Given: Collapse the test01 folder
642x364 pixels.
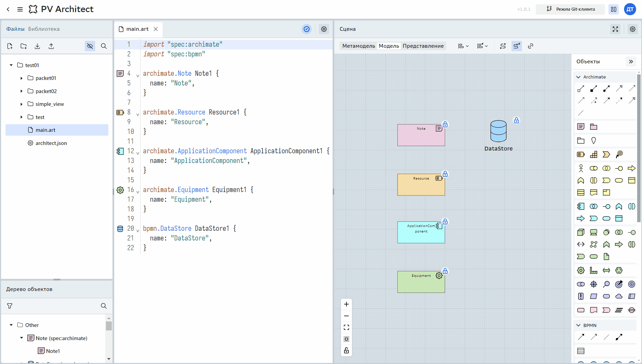Looking at the screenshot, I should click(11, 65).
